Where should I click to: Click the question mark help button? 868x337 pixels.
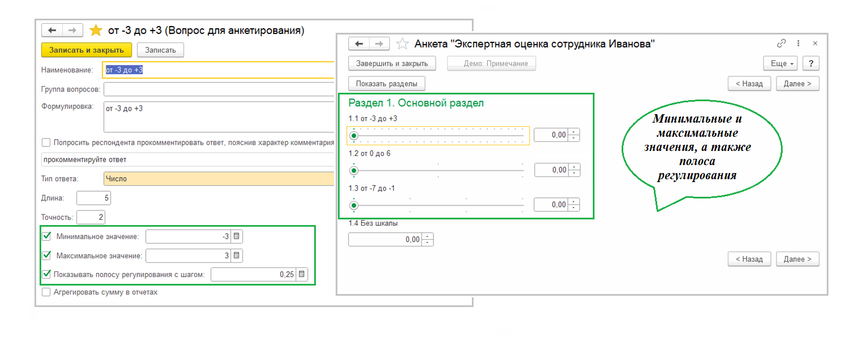tap(811, 63)
